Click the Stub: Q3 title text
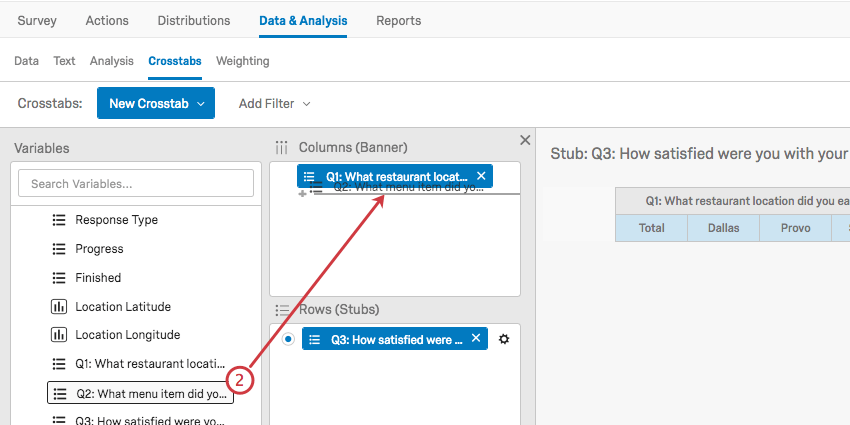 [700, 153]
